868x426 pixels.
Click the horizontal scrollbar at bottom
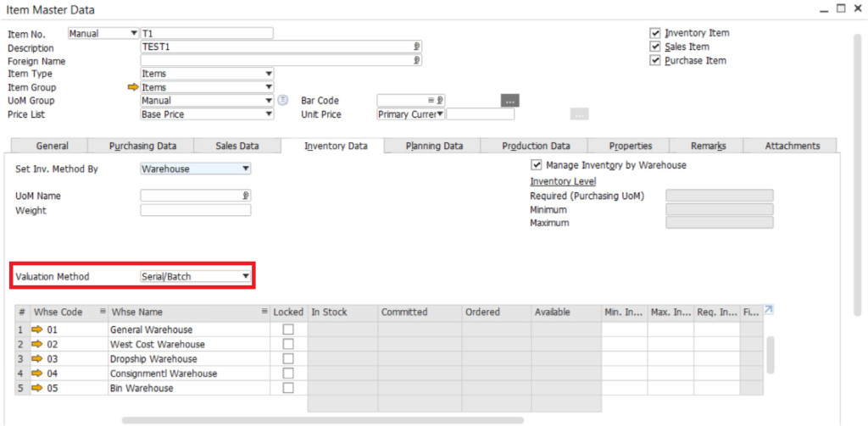click(x=323, y=420)
